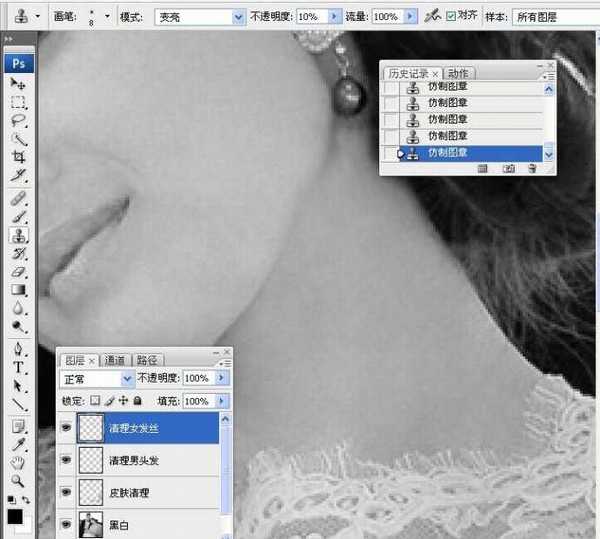Toggle visibility of 皮肤清理 layer
The height and width of the screenshot is (539, 600).
click(67, 492)
